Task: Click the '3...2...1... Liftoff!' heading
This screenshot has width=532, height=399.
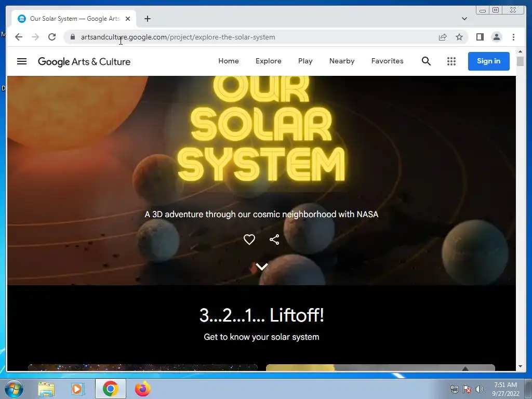Action: [x=262, y=315]
